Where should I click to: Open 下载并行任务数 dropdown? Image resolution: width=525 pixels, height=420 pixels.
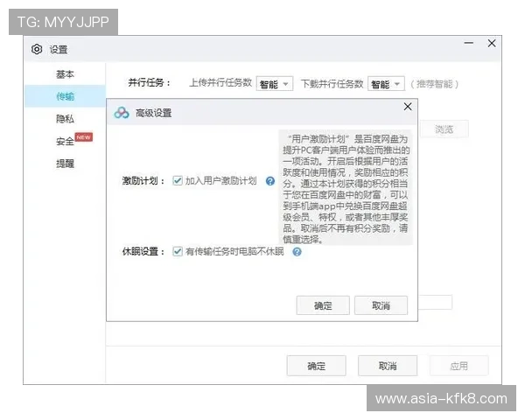tap(386, 84)
